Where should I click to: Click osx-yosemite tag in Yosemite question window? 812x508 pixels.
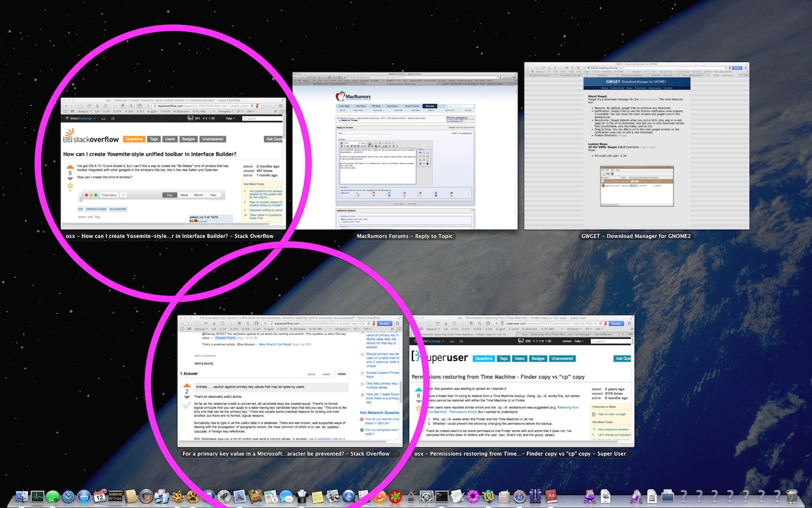118,209
